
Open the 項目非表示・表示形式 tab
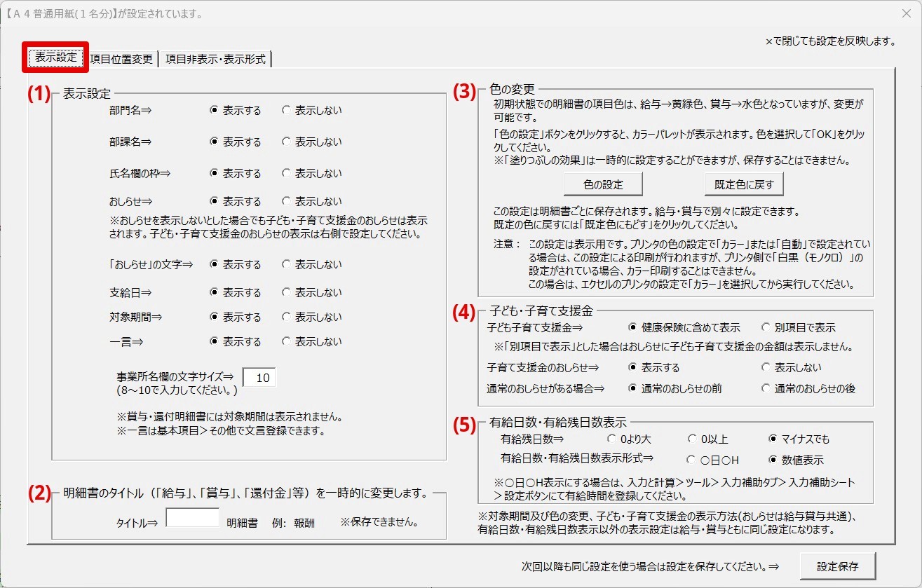coord(215,60)
